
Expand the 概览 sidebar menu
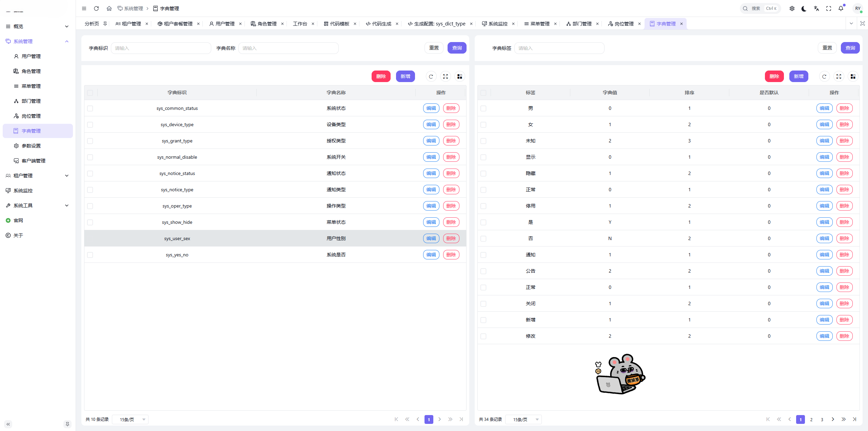coord(38,26)
